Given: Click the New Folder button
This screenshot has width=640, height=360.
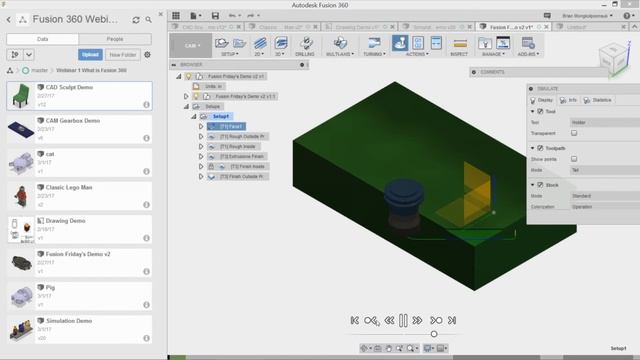Looking at the screenshot, I should [x=122, y=55].
